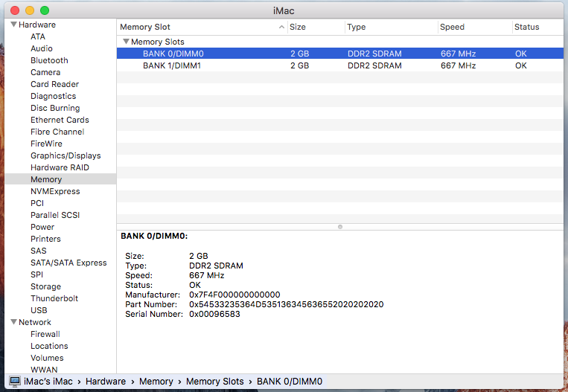The width and height of the screenshot is (568, 392).
Task: Select PCI in the sidebar
Action: pos(37,203)
